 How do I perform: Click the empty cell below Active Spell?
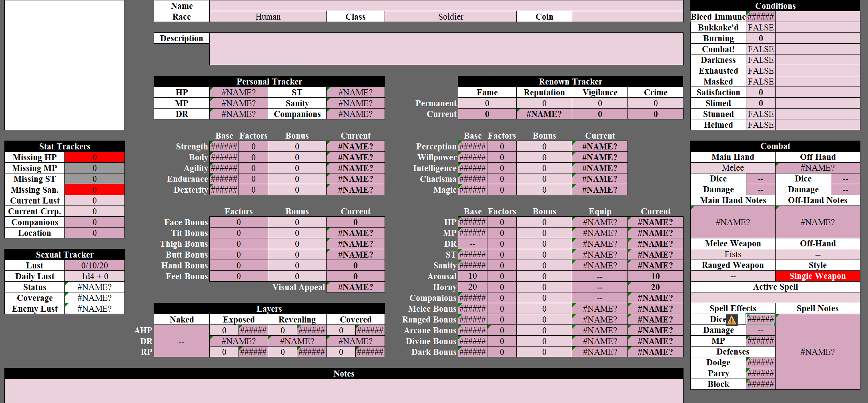coord(775,297)
